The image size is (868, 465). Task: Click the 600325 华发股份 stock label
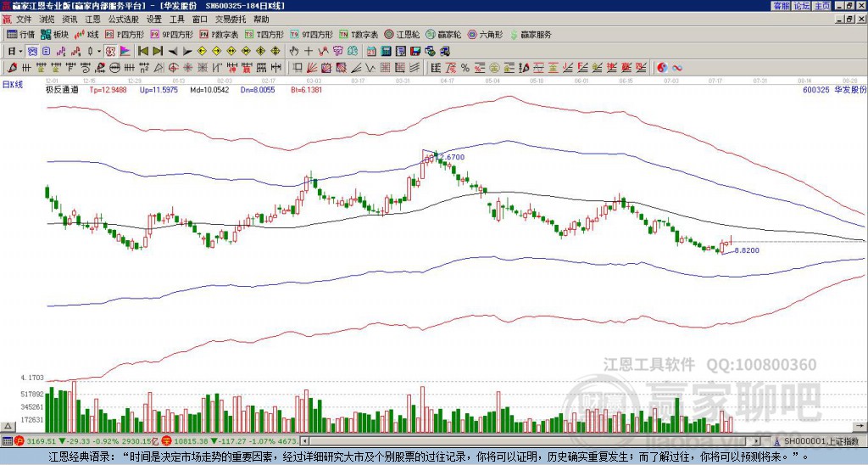click(x=835, y=90)
